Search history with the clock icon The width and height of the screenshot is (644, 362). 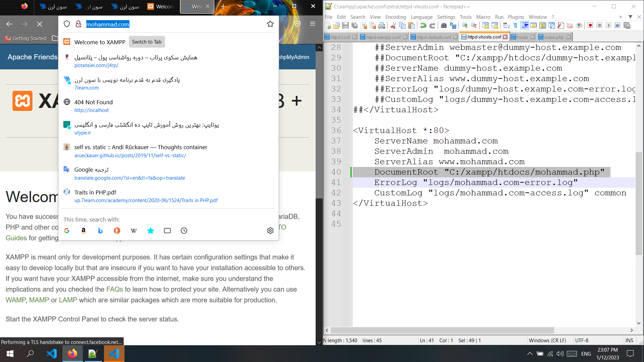(184, 231)
